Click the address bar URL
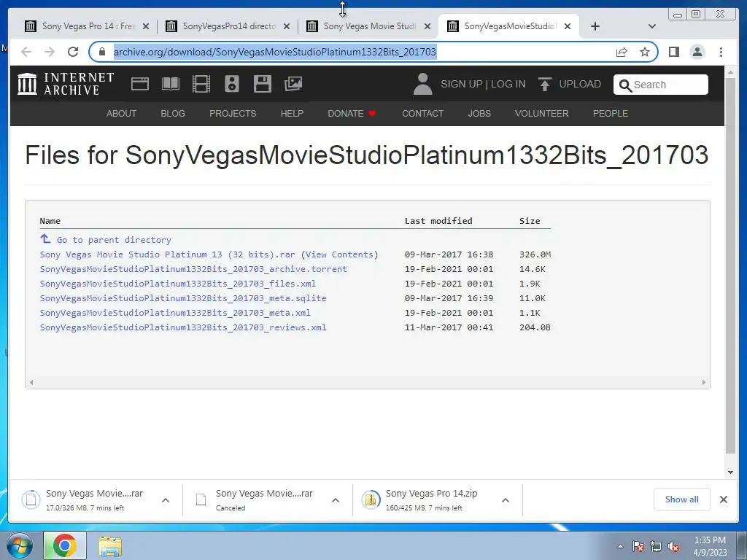 (x=275, y=52)
